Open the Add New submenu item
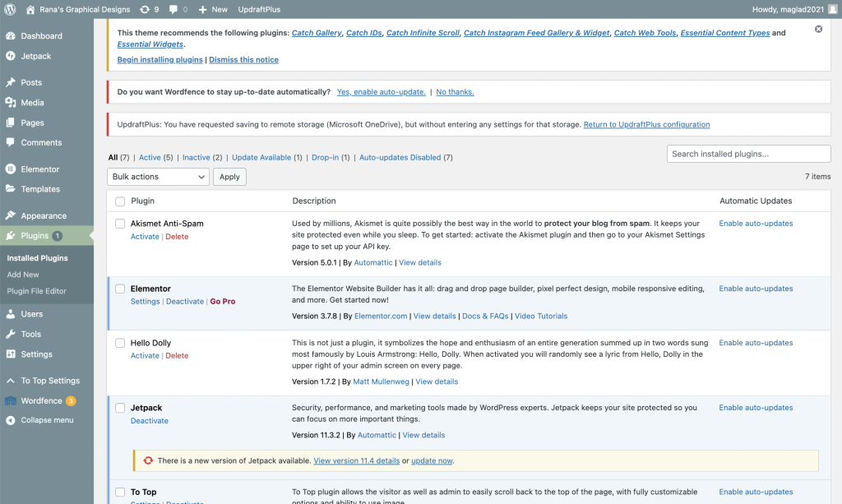 click(x=23, y=275)
